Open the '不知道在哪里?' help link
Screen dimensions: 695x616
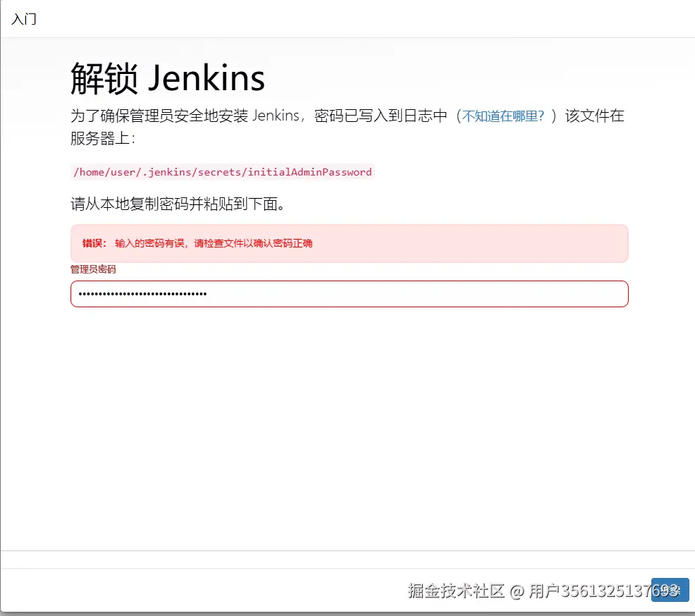(503, 116)
